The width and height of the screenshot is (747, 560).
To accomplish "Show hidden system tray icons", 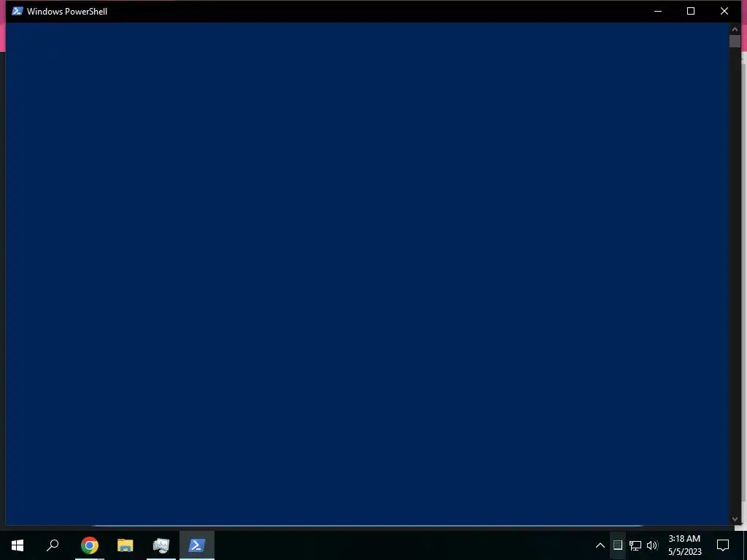I will (600, 545).
